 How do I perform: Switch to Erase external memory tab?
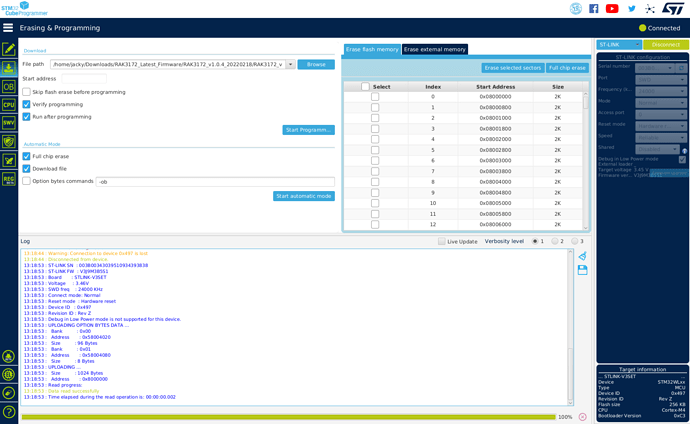point(435,49)
